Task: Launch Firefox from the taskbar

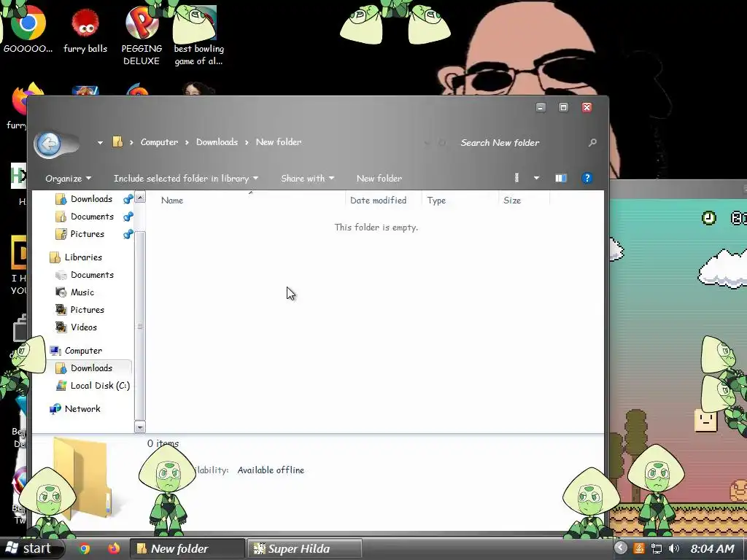Action: coord(113,548)
